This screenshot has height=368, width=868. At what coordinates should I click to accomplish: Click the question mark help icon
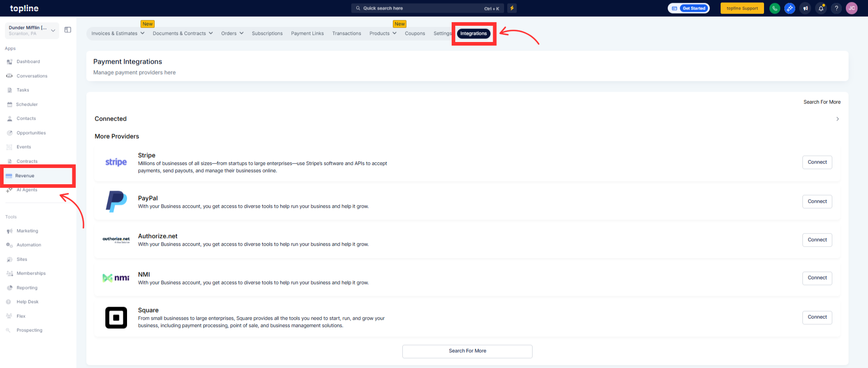836,8
